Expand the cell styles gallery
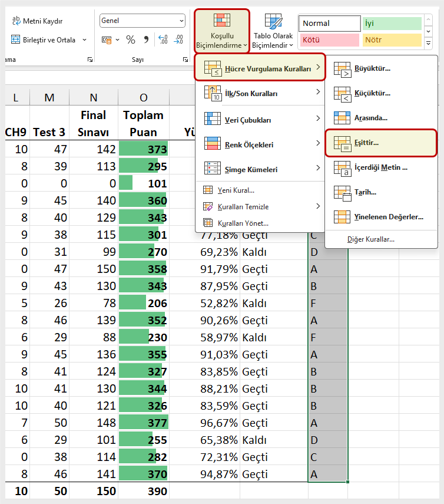This screenshot has width=444, height=504. click(428, 43)
